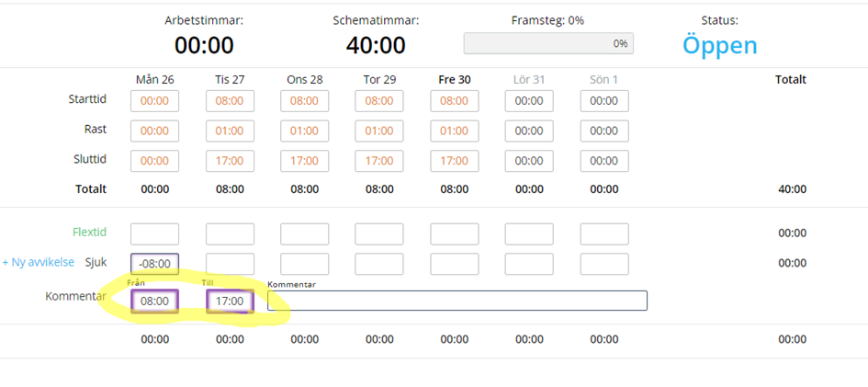Viewport: 868px width, 387px height.
Task: Select Tuesday Starttid field showing 08:00
Action: tap(230, 101)
